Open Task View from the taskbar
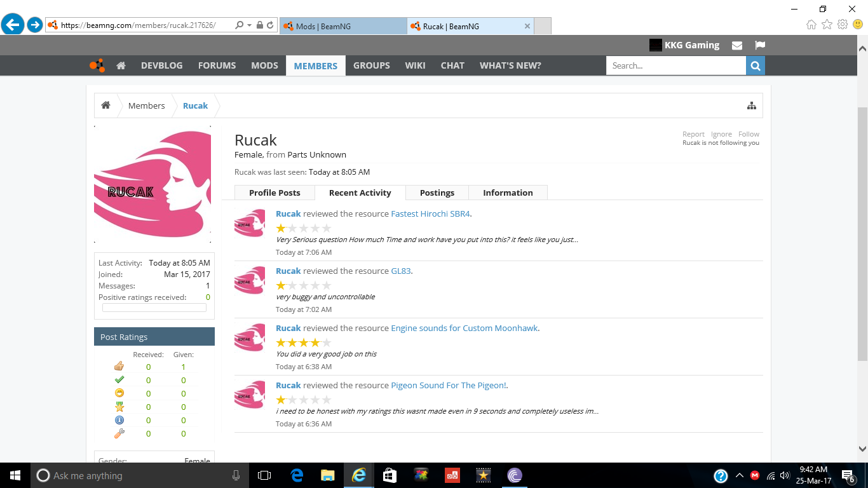The image size is (868, 488). pyautogui.click(x=264, y=475)
